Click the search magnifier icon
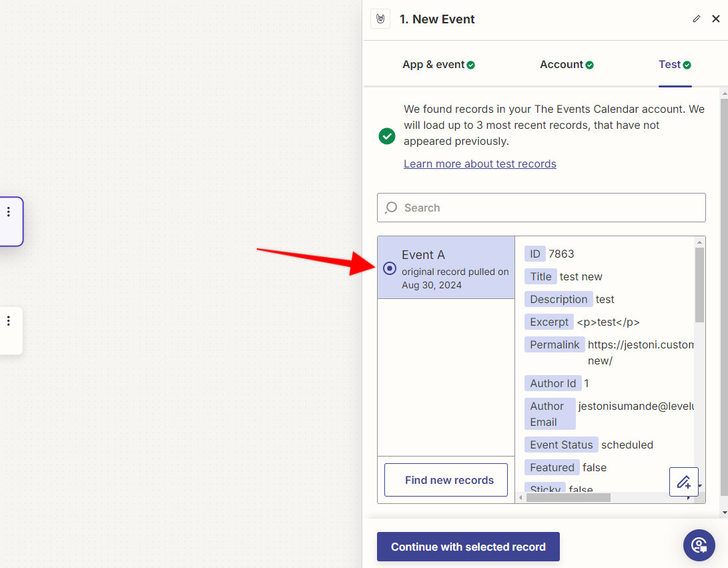This screenshot has width=728, height=568. (391, 208)
